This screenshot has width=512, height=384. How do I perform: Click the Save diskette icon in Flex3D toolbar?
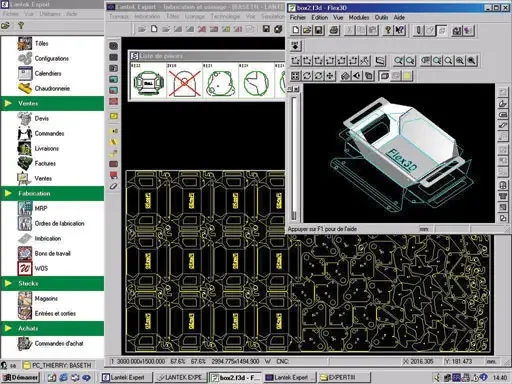tap(318, 30)
